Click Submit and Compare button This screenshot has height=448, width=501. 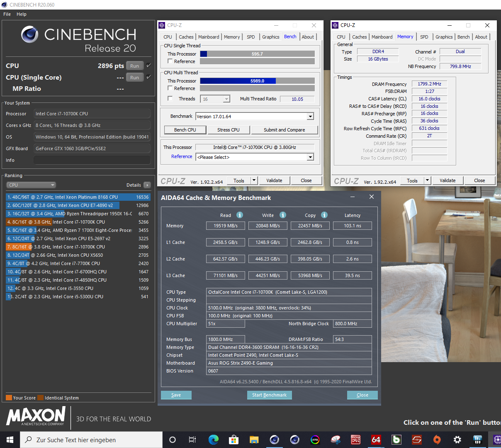(285, 130)
